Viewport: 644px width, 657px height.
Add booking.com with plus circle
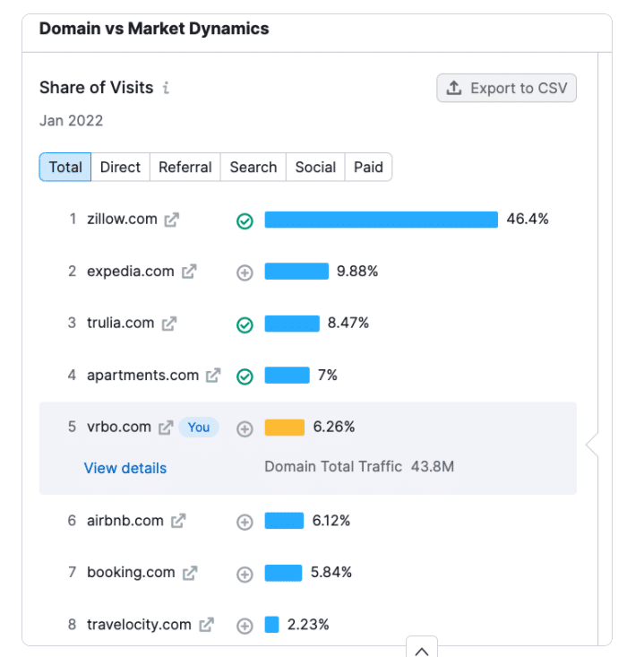(245, 575)
